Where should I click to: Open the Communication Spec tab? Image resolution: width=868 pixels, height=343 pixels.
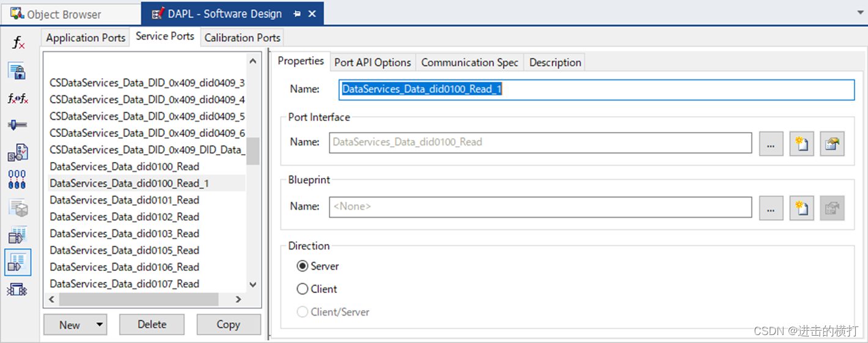(x=469, y=62)
